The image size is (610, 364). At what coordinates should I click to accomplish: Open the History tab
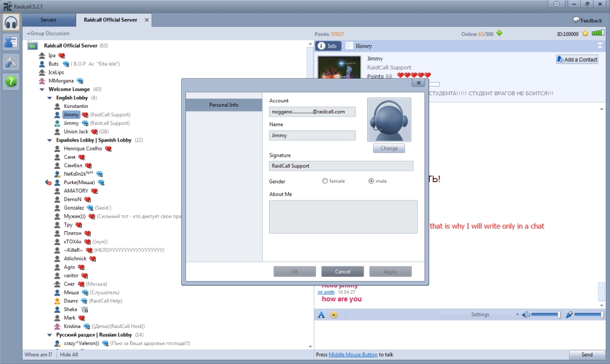pos(359,46)
